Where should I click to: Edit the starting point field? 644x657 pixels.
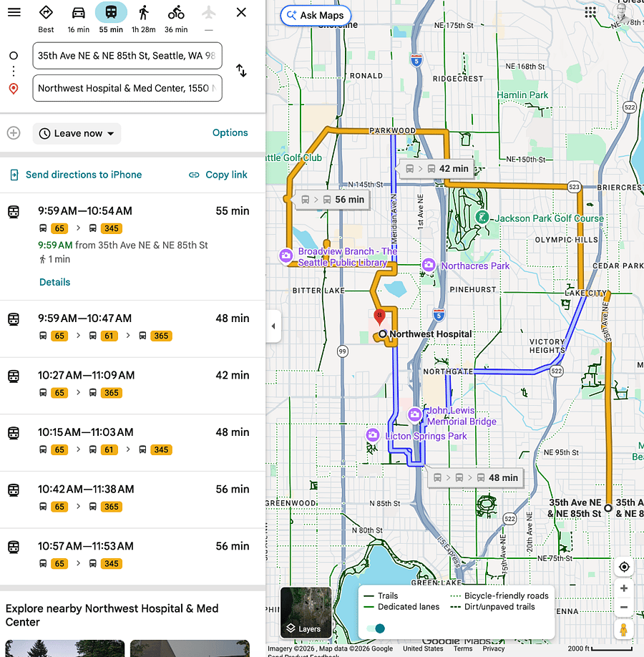[127, 56]
